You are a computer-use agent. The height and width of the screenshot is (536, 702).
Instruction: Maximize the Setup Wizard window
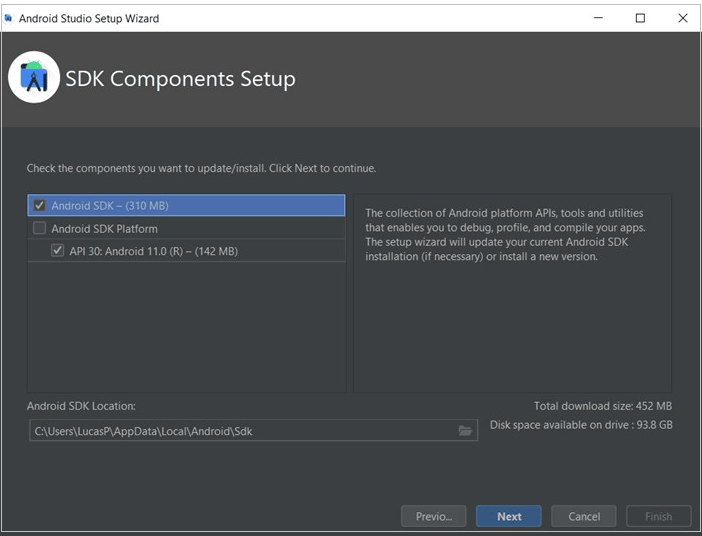pyautogui.click(x=640, y=18)
